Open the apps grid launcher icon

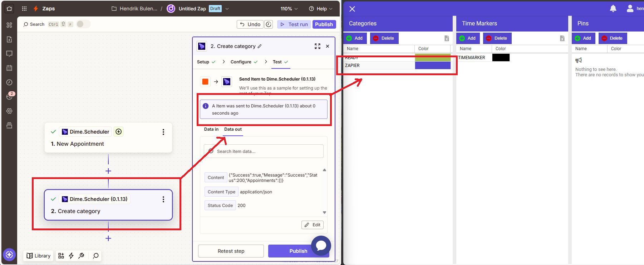tap(24, 9)
